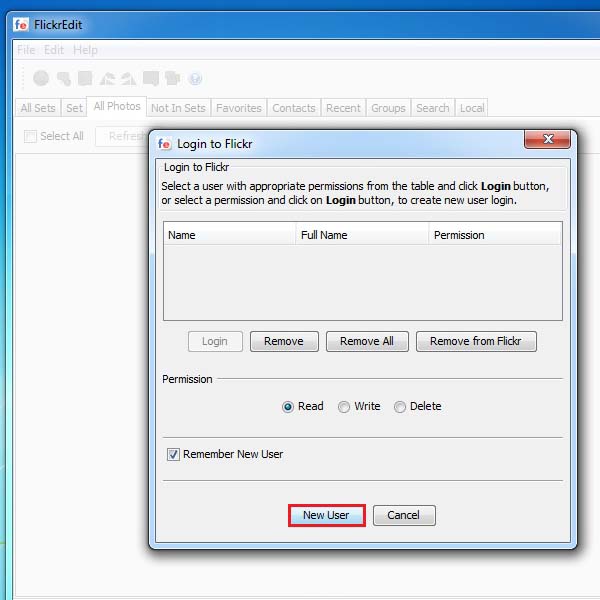The height and width of the screenshot is (600, 600).
Task: Switch to the Local tab
Action: [x=472, y=108]
